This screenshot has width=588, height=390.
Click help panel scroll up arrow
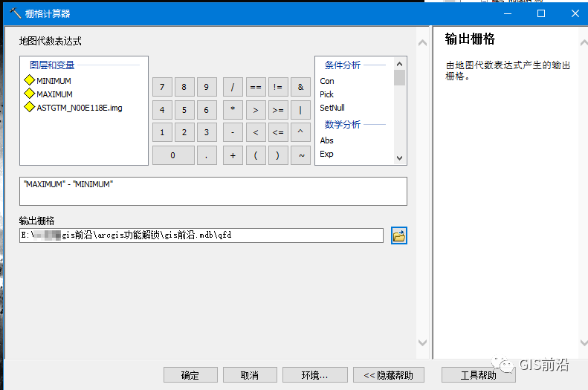click(x=584, y=42)
